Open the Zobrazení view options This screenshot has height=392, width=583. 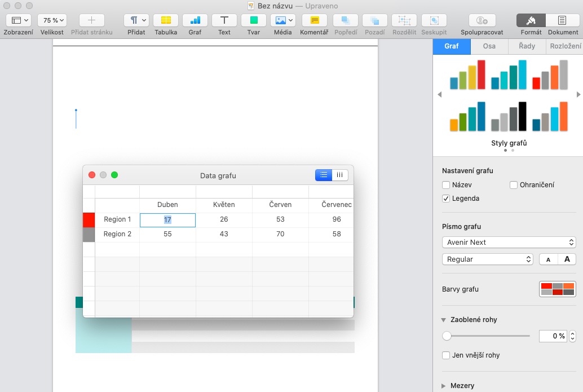point(18,20)
